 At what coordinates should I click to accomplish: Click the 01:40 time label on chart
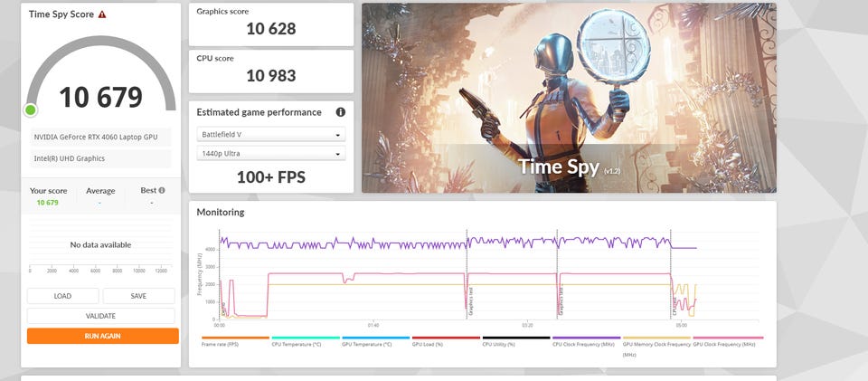tap(373, 325)
